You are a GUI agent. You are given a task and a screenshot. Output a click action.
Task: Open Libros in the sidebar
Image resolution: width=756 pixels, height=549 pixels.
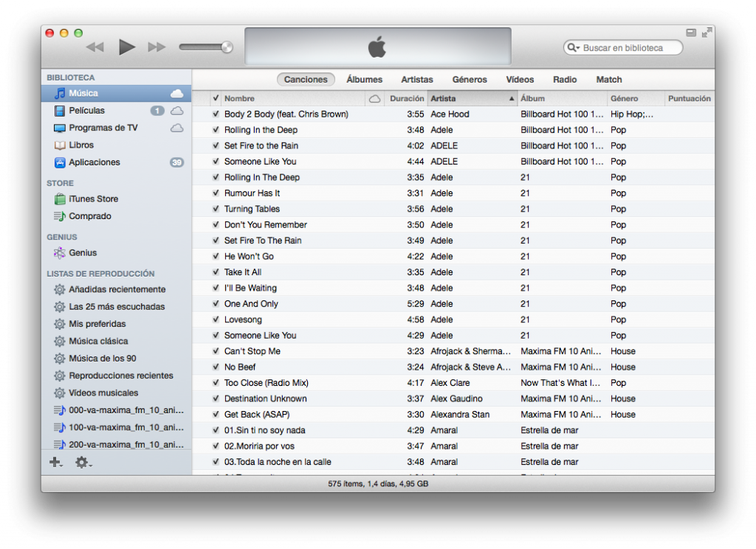[116, 145]
